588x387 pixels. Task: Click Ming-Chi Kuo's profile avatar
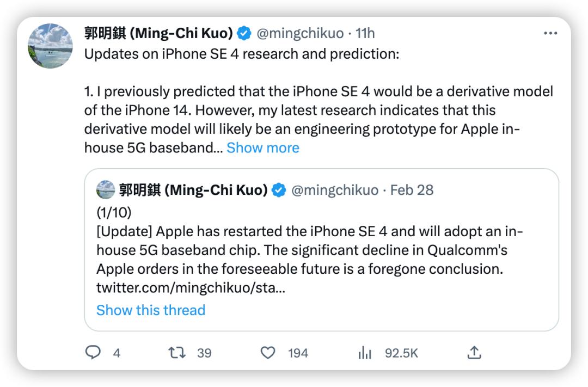click(x=50, y=46)
